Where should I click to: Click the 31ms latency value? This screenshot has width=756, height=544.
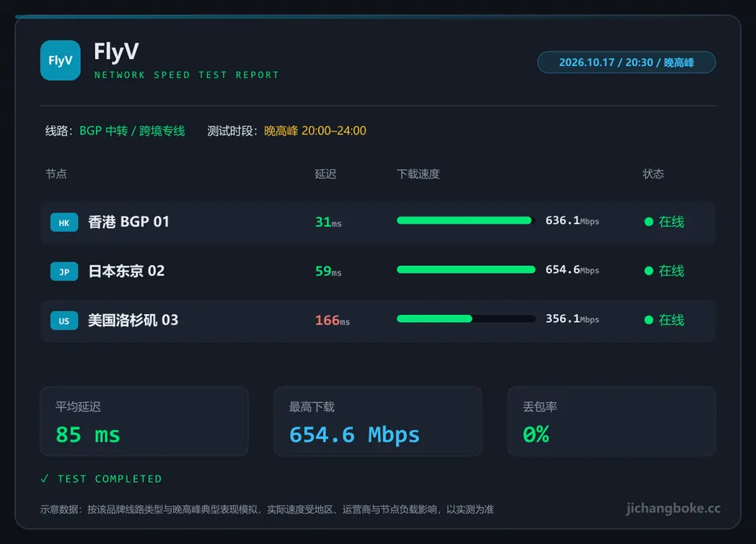pyautogui.click(x=328, y=222)
